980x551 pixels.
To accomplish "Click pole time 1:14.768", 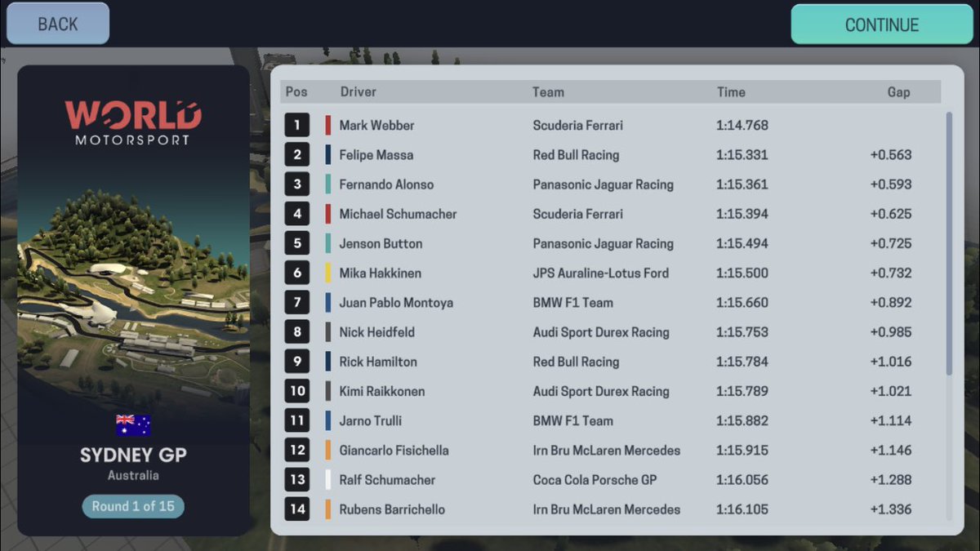I will tap(742, 125).
